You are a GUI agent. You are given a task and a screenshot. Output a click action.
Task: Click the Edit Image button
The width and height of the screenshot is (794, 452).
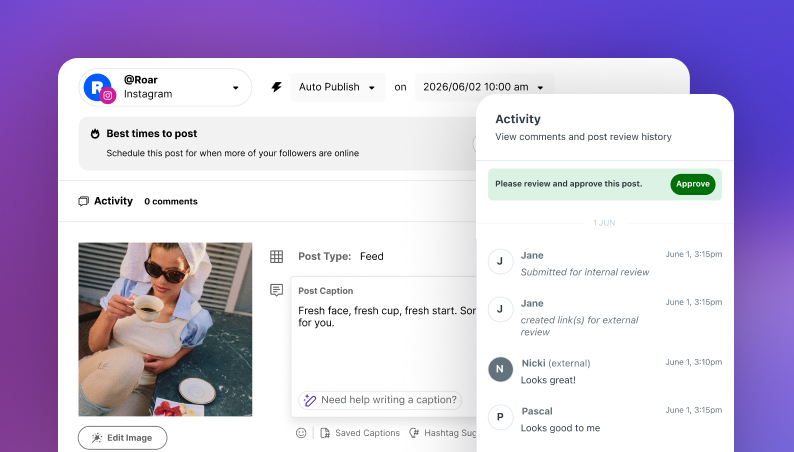point(123,438)
